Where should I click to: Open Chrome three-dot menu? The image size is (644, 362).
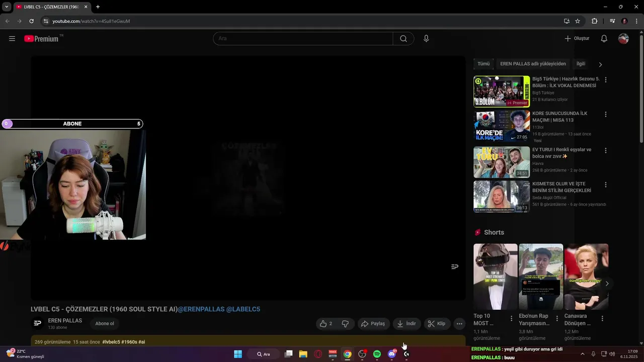(637, 21)
